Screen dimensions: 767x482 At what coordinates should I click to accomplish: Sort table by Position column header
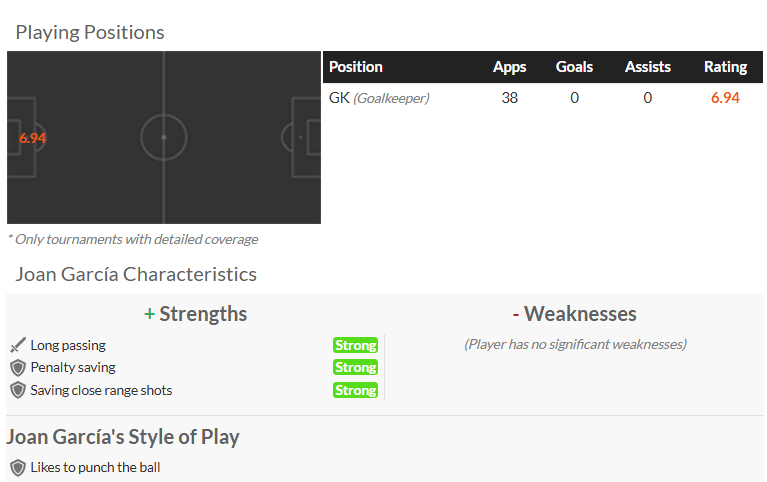(356, 67)
